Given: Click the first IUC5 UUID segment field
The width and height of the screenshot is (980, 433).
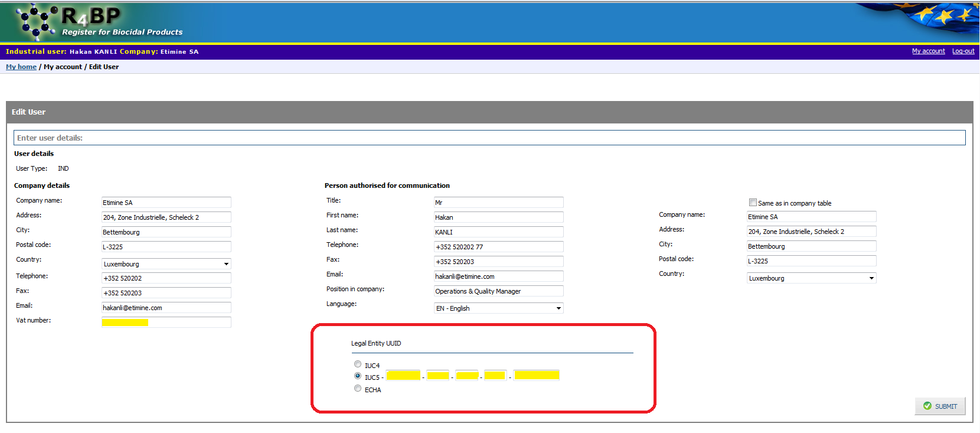Looking at the screenshot, I should pos(403,375).
